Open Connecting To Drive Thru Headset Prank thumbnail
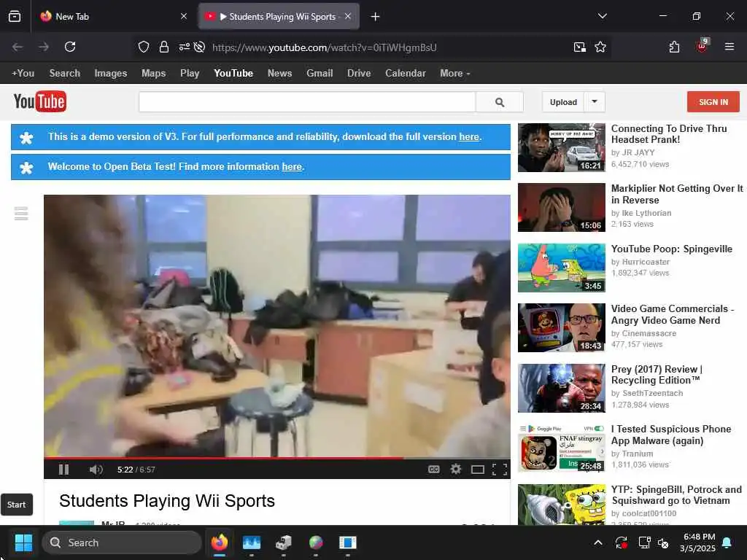Viewport: 747px width, 560px height. pyautogui.click(x=562, y=147)
